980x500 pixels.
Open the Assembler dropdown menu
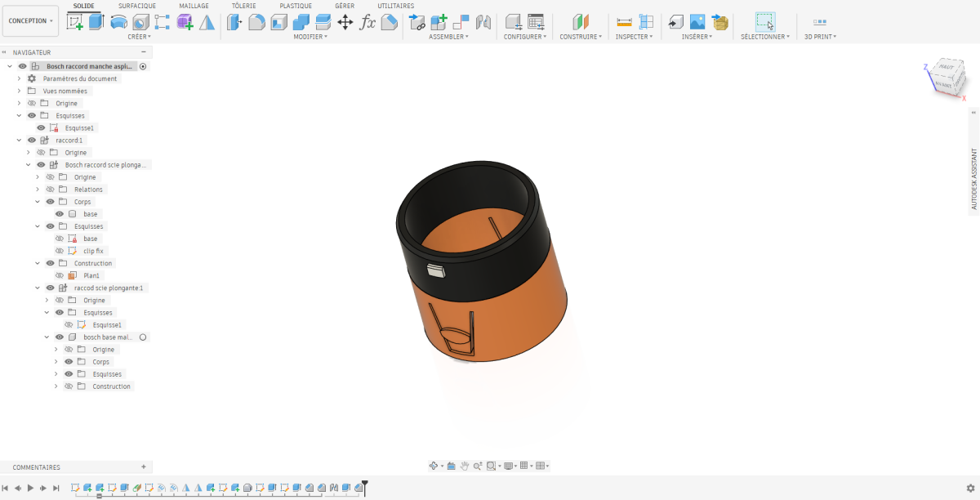[x=448, y=37]
